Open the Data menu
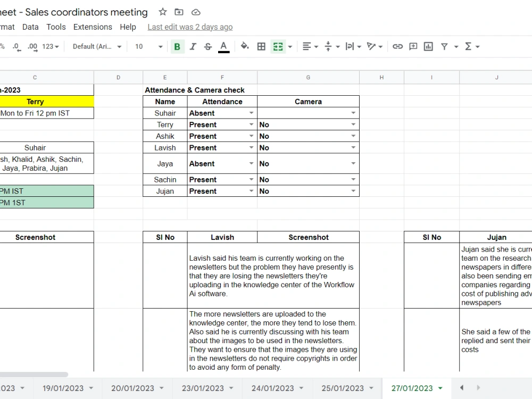This screenshot has height=399, width=532. [x=30, y=27]
